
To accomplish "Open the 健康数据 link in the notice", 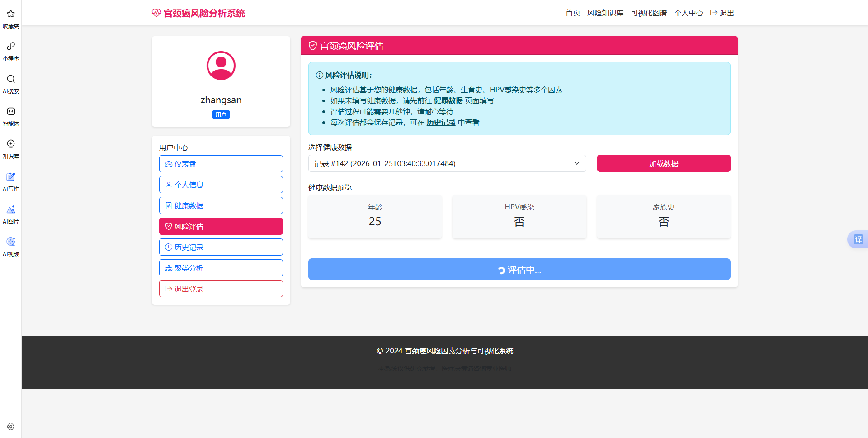I will click(x=448, y=100).
